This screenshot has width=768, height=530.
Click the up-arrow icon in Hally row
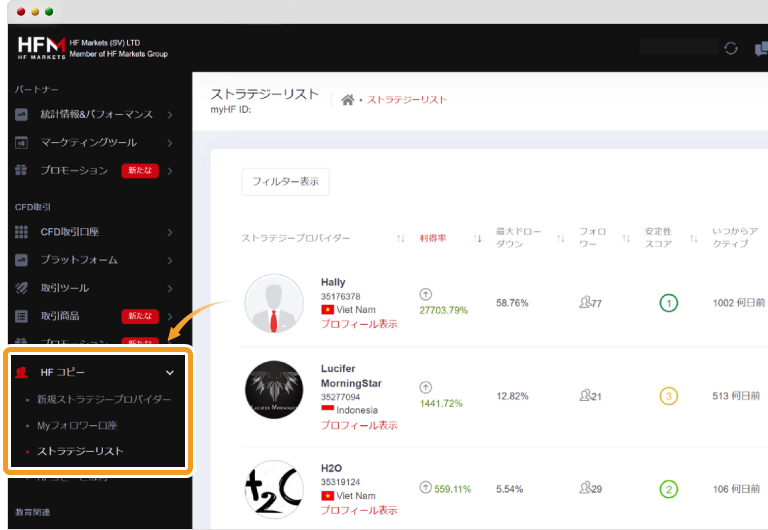coord(425,294)
